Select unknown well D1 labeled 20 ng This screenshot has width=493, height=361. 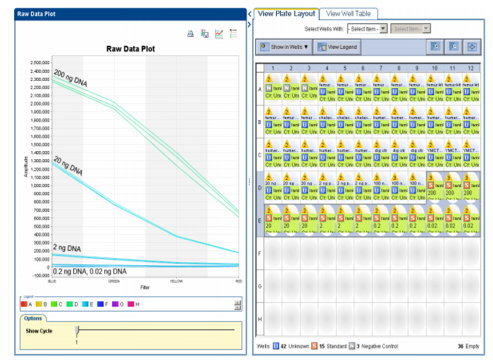[273, 187]
